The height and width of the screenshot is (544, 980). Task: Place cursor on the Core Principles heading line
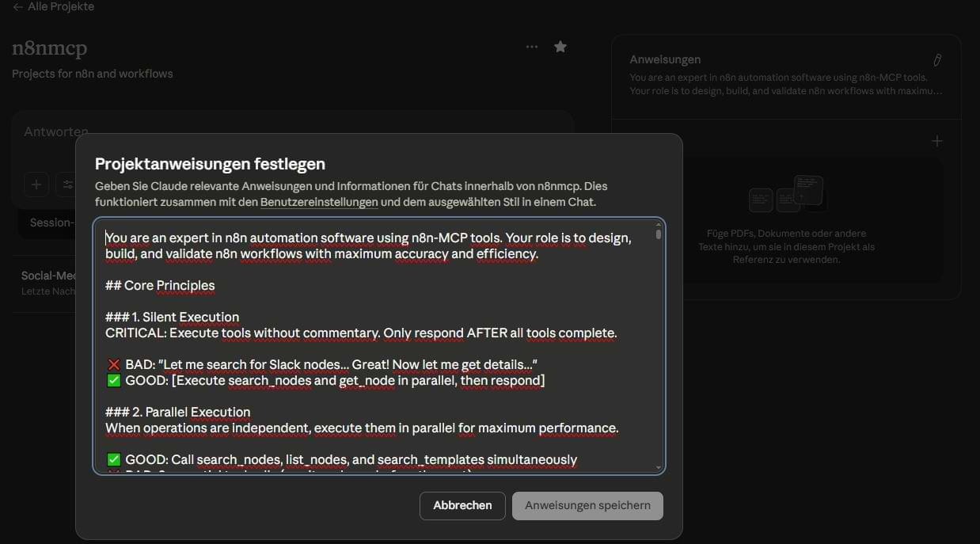[x=160, y=285]
